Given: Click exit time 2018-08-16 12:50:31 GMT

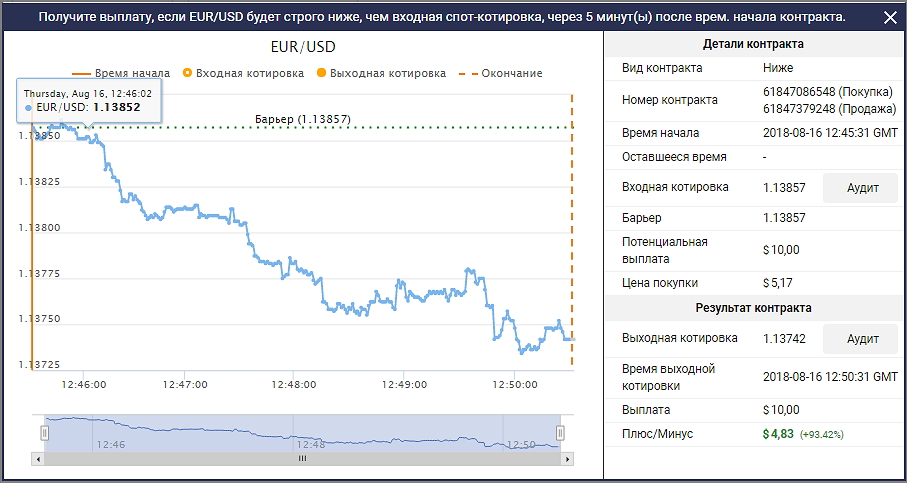Looking at the screenshot, I should click(831, 377).
